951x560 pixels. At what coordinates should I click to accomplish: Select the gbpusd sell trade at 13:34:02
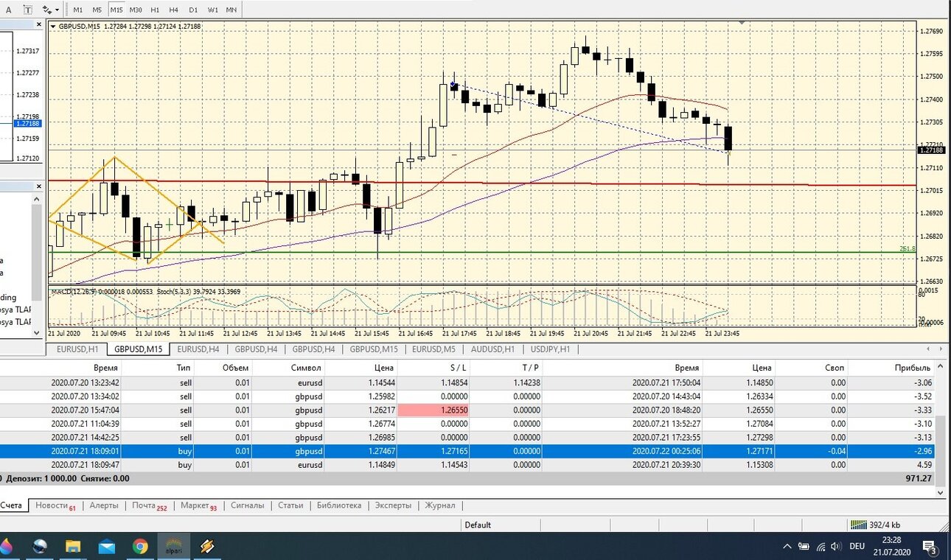[x=467, y=396]
